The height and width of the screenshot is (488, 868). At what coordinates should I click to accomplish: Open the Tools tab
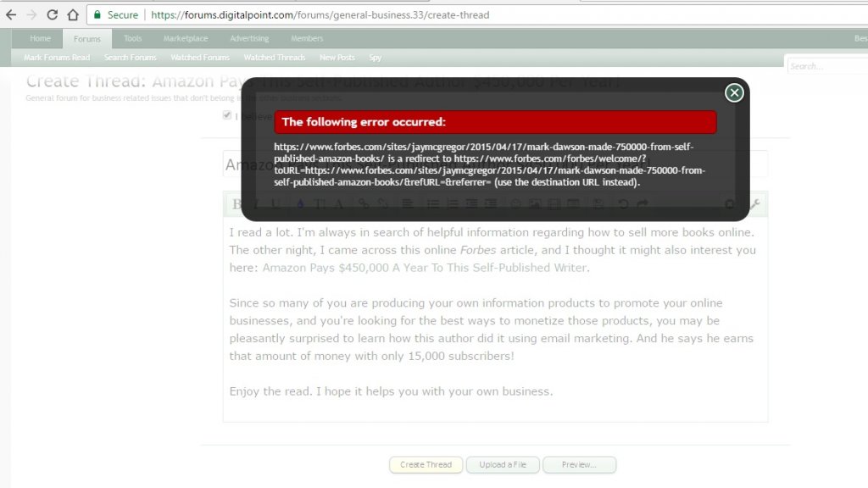pos(132,39)
